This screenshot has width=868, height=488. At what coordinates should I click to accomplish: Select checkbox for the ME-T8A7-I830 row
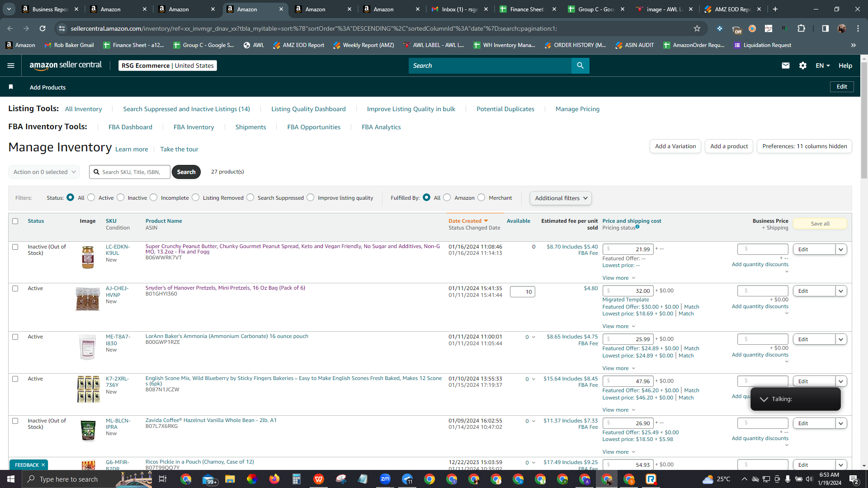[x=15, y=337]
